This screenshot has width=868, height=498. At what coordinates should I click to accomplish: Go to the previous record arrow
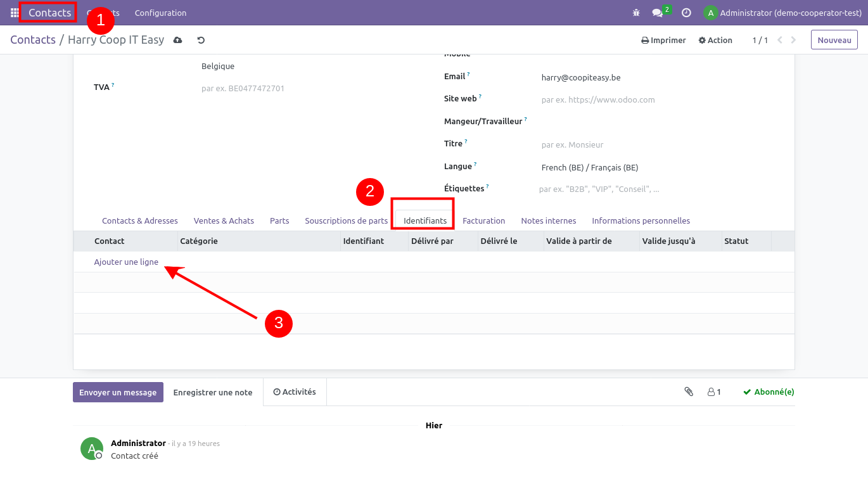pyautogui.click(x=779, y=40)
